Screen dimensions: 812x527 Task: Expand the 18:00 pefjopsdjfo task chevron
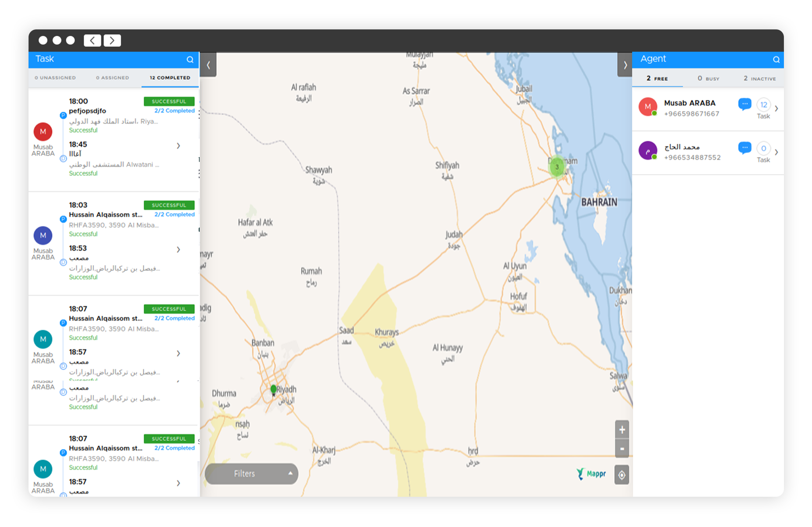tap(179, 146)
